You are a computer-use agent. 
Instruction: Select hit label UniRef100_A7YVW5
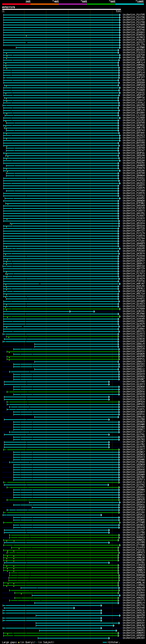[x=134, y=522]
